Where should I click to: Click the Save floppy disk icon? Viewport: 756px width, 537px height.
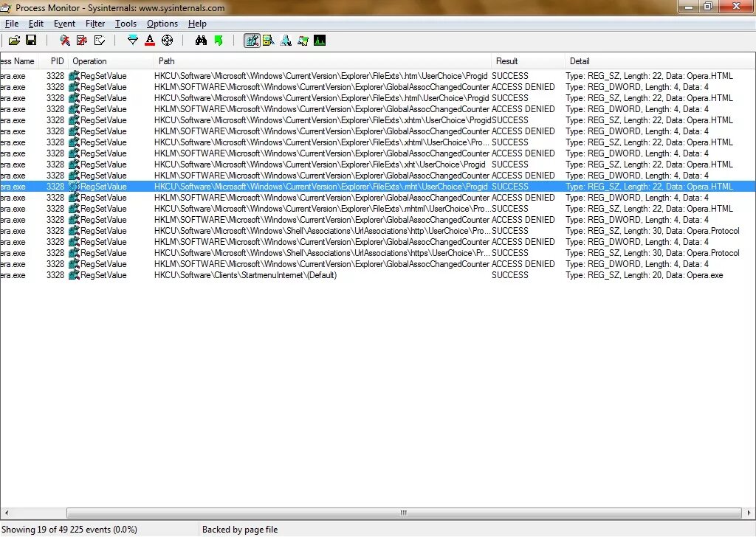[31, 41]
